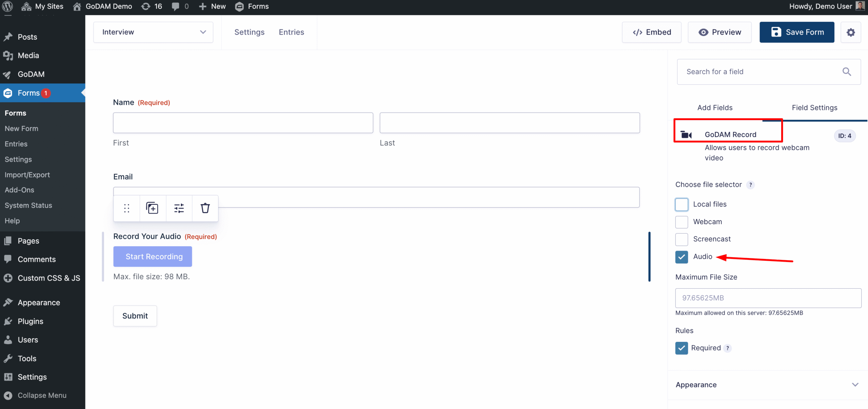Viewport: 868px width, 409px height.
Task: Click the GoDAM Record video camera icon
Action: point(686,134)
